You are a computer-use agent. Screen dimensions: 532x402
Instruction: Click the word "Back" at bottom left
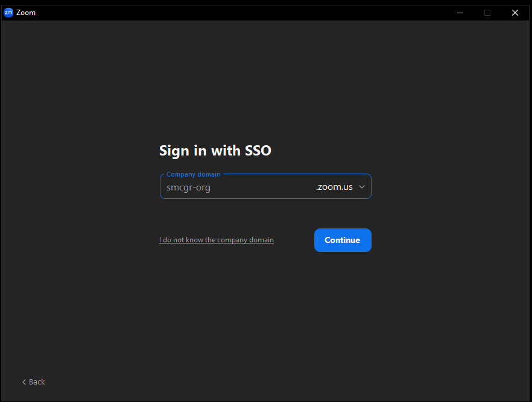[x=37, y=382]
